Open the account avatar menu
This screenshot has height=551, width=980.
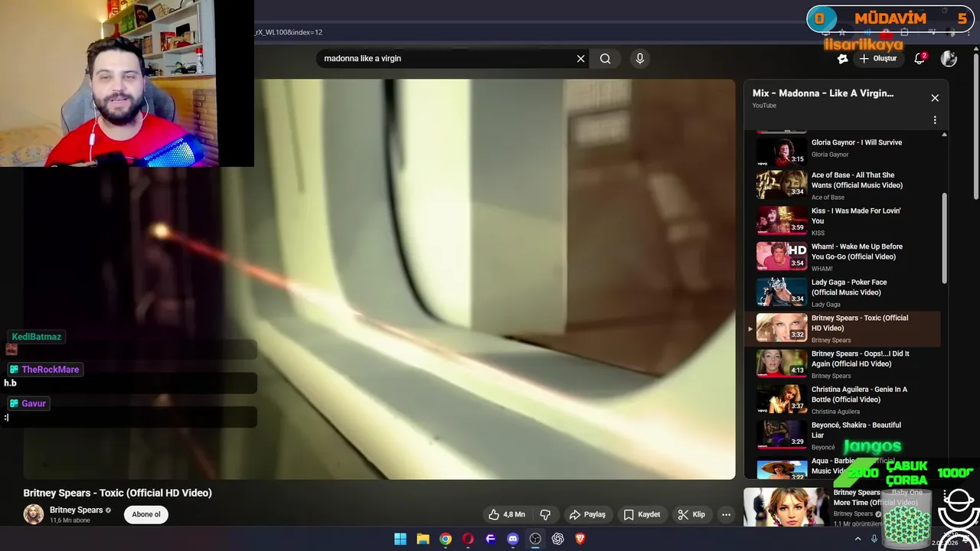pyautogui.click(x=949, y=59)
